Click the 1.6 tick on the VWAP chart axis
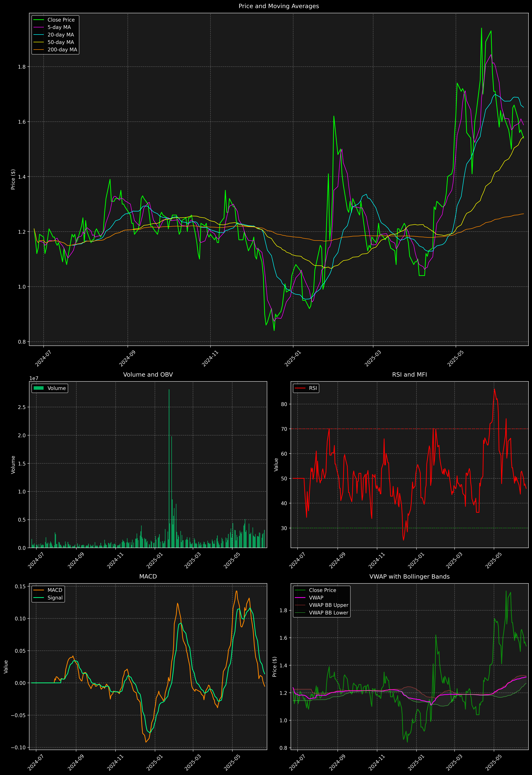532x775 pixels. click(283, 638)
